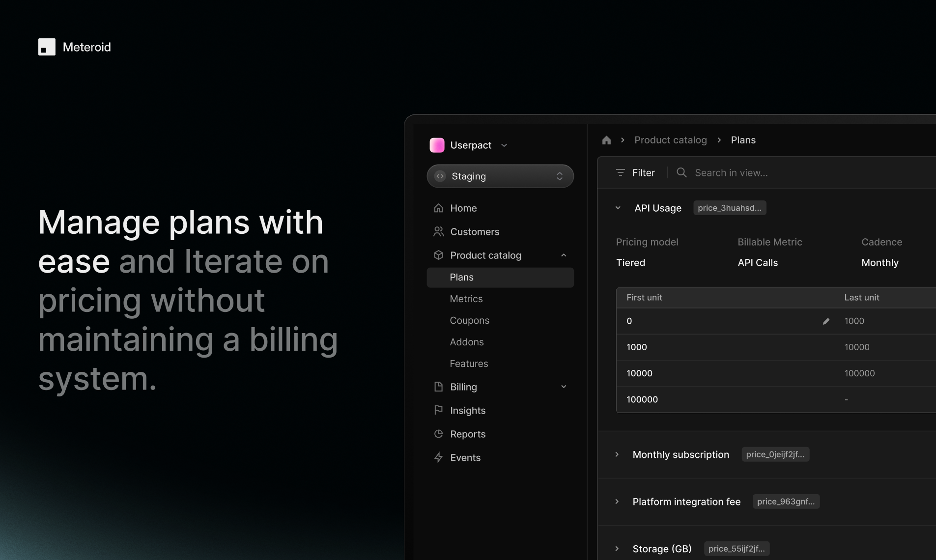Viewport: 936px width, 560px height.
Task: Click the Plans breadcrumb
Action: (x=743, y=140)
